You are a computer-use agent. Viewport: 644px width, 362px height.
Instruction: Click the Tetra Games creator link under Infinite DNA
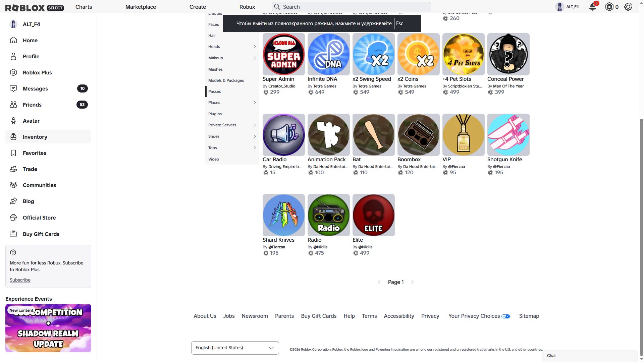point(325,86)
